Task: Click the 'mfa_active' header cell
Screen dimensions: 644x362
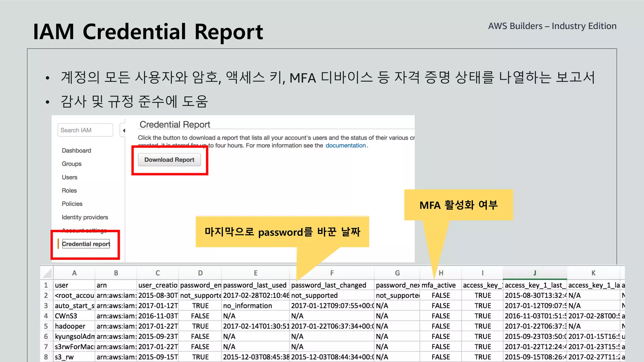Action: (x=441, y=285)
